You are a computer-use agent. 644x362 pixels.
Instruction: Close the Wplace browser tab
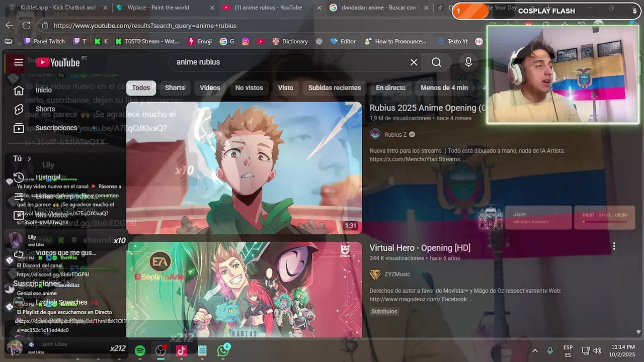click(x=212, y=8)
